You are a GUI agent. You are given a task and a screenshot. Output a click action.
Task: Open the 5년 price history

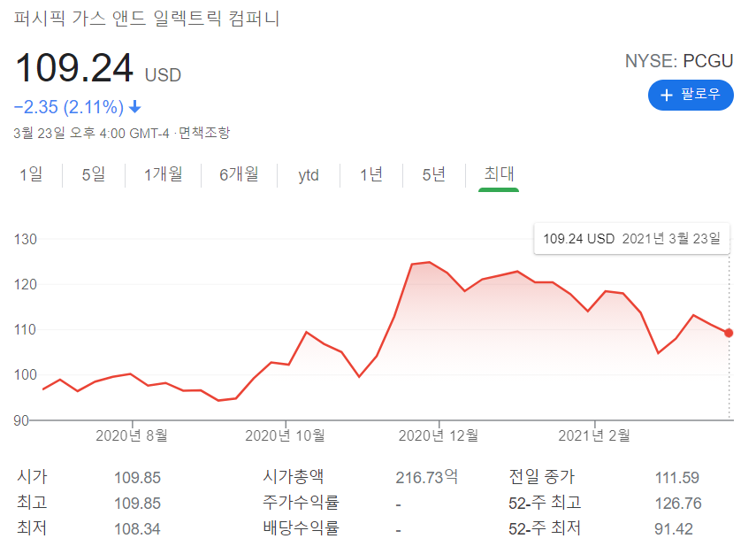pyautogui.click(x=432, y=174)
